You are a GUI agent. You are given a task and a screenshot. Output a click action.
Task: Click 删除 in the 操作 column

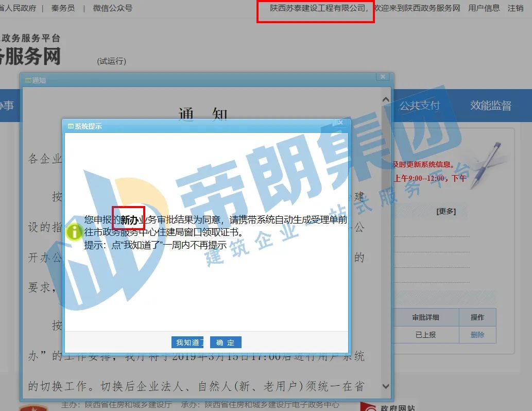point(477,335)
